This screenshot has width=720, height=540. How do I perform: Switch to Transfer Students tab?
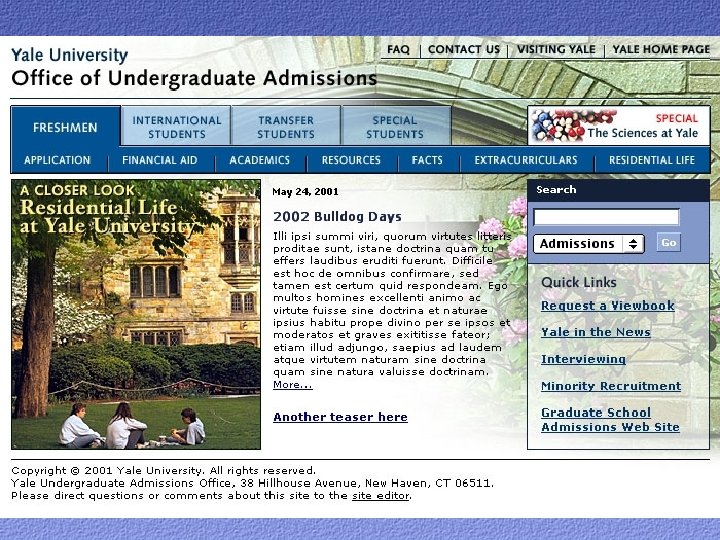pyautogui.click(x=286, y=127)
